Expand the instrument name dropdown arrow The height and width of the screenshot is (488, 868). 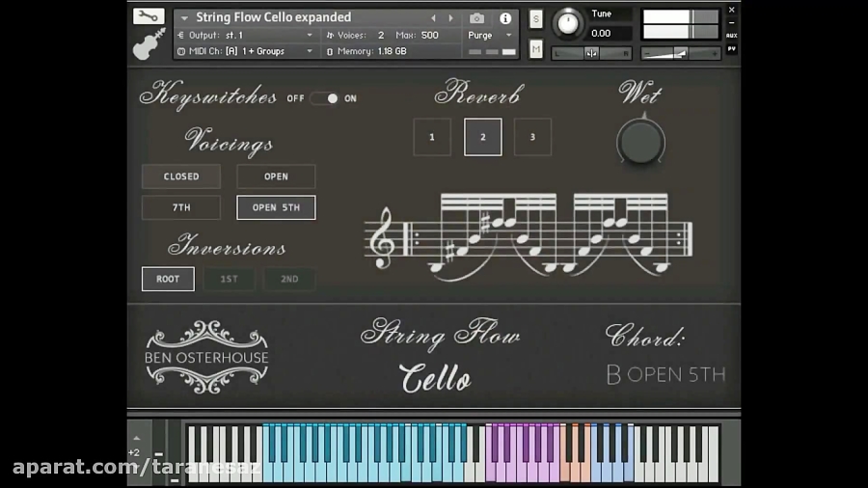[184, 18]
